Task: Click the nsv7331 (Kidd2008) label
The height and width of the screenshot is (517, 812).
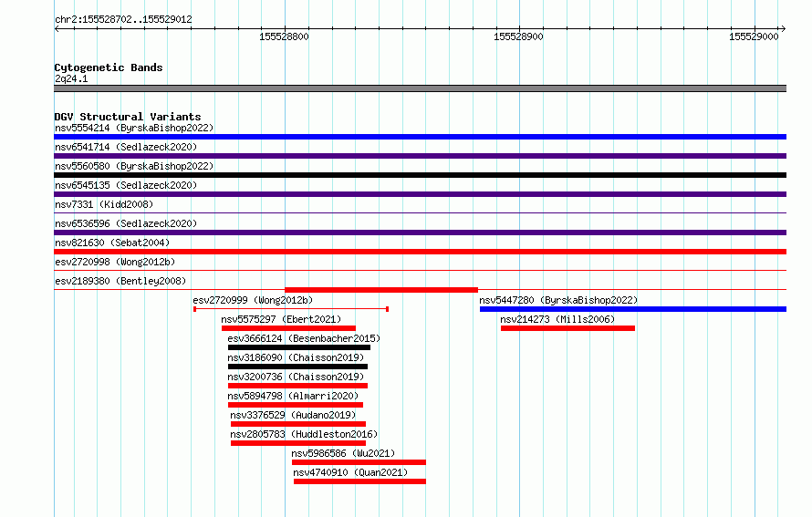Action: coord(104,204)
